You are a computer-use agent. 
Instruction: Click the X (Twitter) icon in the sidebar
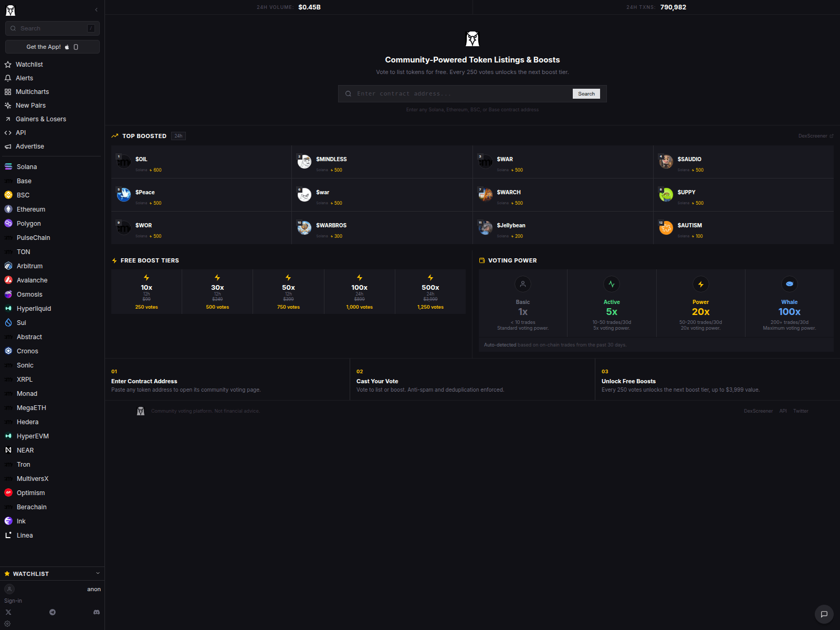pos(8,612)
